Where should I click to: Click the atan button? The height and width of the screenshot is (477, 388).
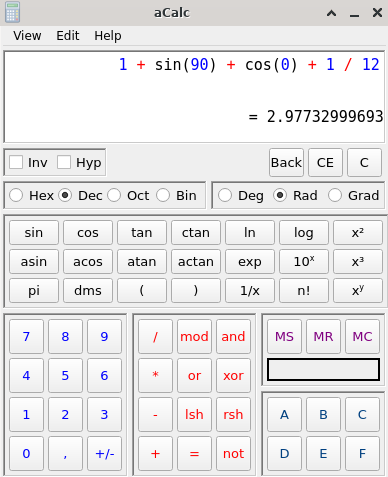point(142,262)
